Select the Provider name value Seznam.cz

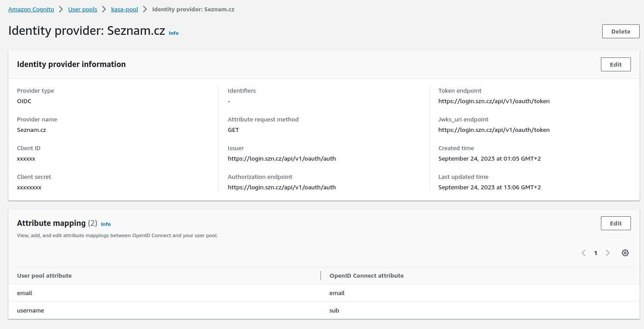pos(31,130)
